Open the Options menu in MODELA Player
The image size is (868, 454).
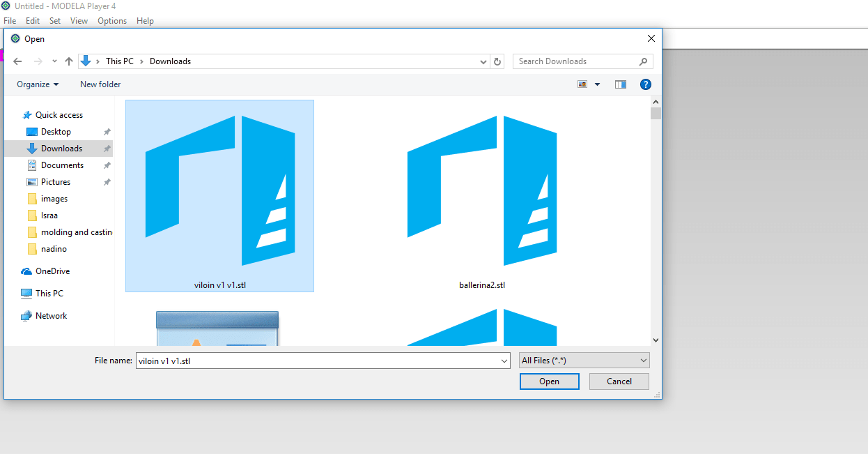112,21
